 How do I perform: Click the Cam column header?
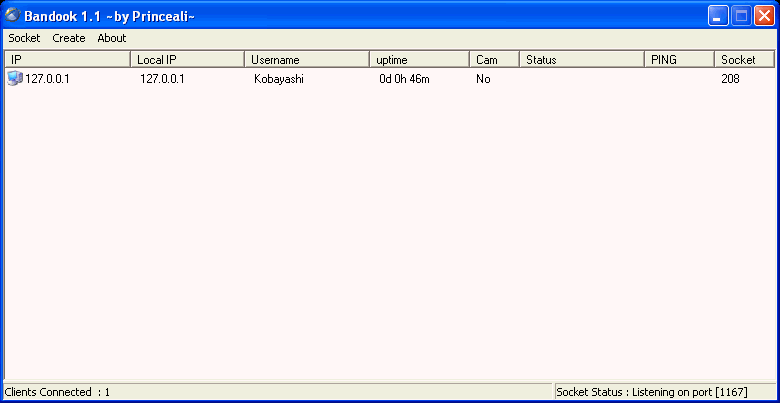(x=494, y=60)
